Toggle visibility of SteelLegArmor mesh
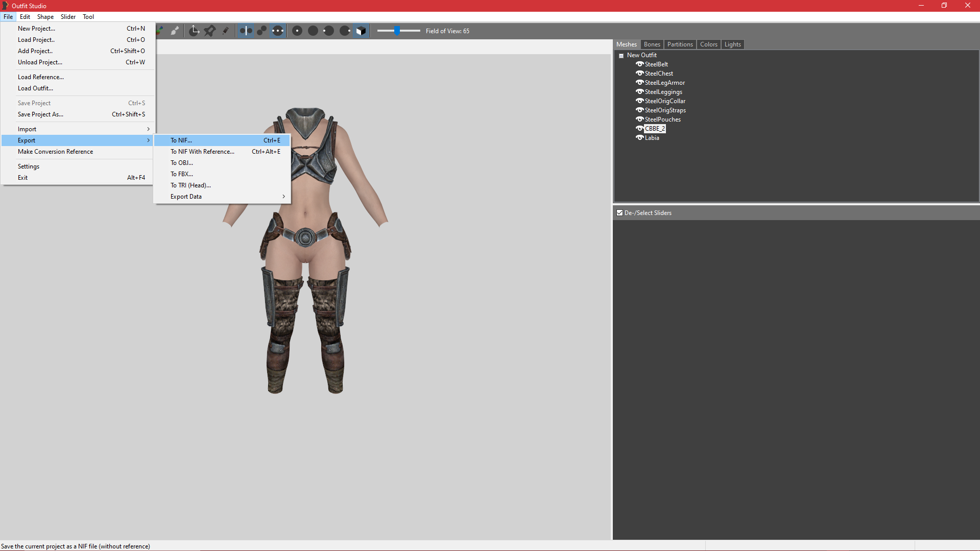The height and width of the screenshot is (551, 980). point(639,83)
